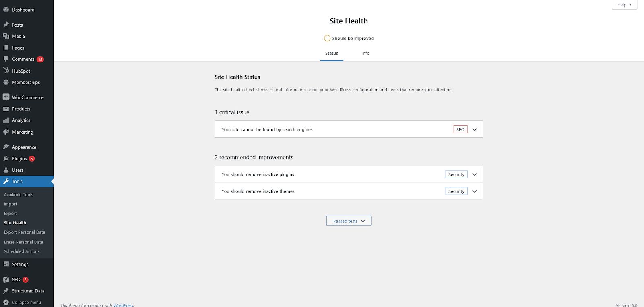Click the 13 pending comments badge
The width and height of the screenshot is (644, 307).
tap(40, 59)
